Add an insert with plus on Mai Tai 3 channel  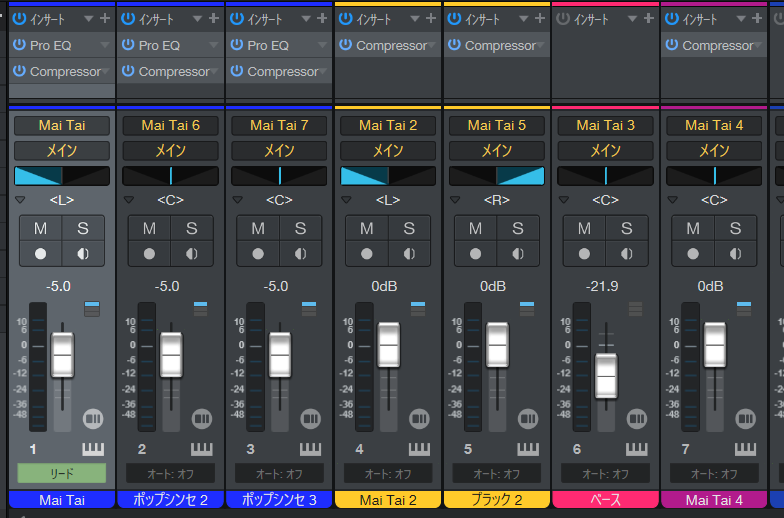(x=648, y=18)
